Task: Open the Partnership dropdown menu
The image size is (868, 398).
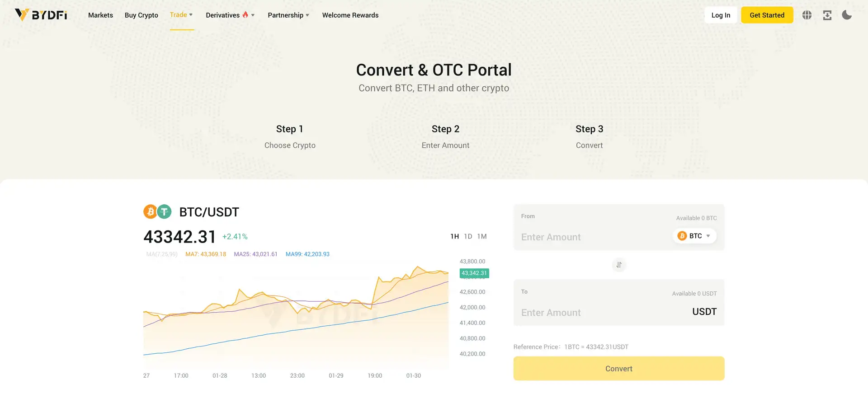Action: click(288, 15)
